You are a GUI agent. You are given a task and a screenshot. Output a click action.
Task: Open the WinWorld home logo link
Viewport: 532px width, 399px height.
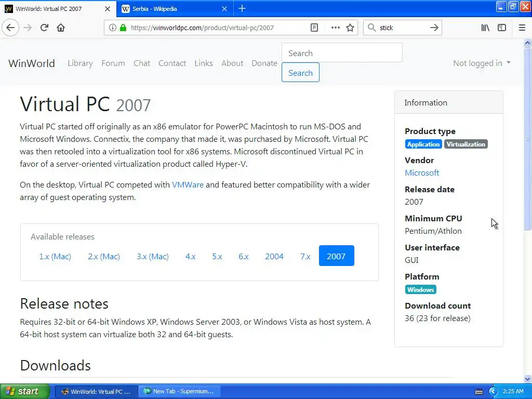pos(32,63)
